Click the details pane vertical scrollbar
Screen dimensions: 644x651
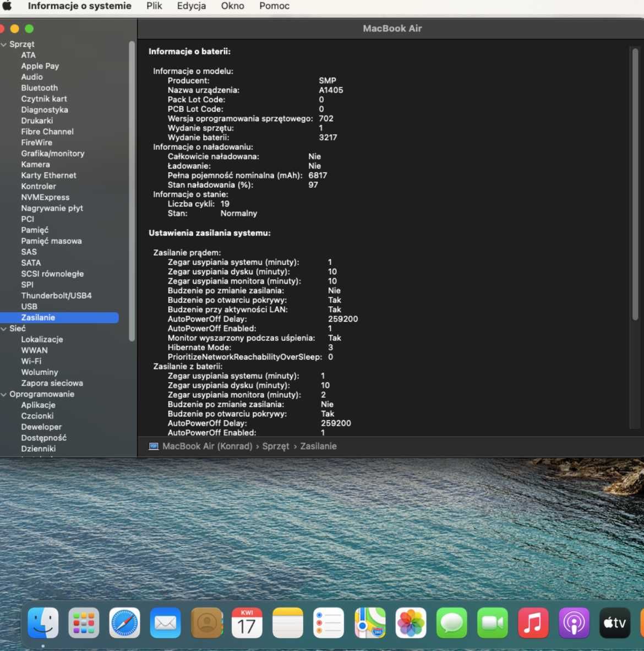[635, 185]
